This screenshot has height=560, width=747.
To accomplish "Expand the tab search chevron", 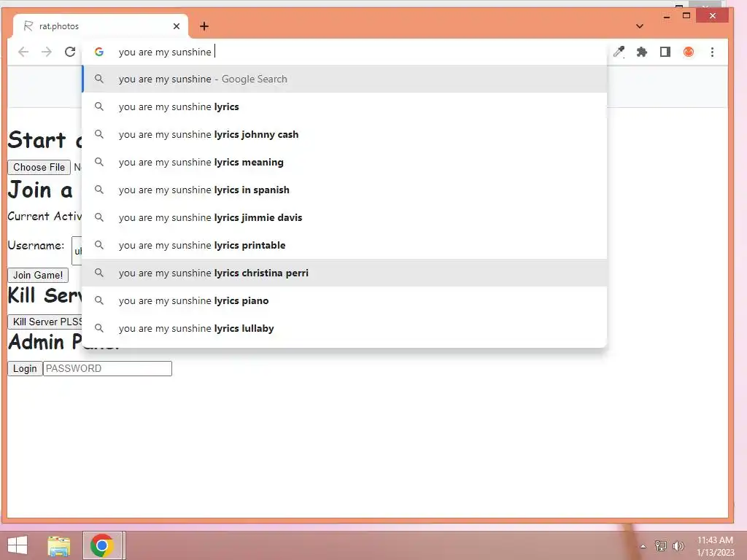I will (640, 26).
